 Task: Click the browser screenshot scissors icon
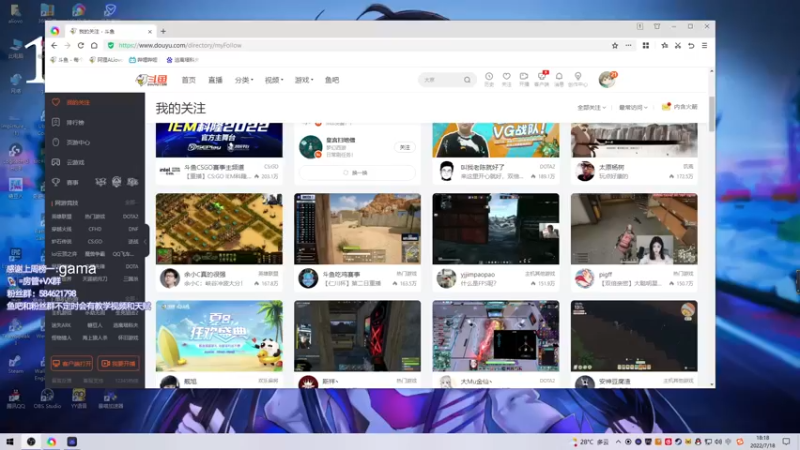point(678,45)
